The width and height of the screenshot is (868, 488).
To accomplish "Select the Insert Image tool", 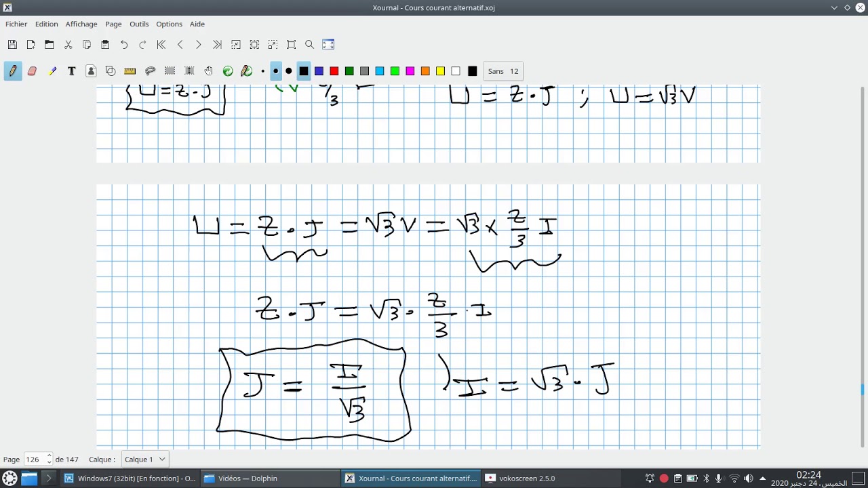I will point(91,71).
